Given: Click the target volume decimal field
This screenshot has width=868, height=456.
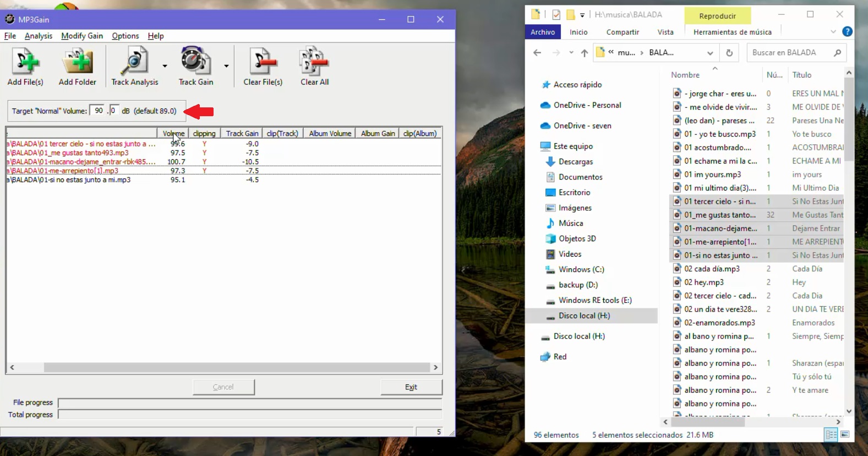Looking at the screenshot, I should point(114,111).
